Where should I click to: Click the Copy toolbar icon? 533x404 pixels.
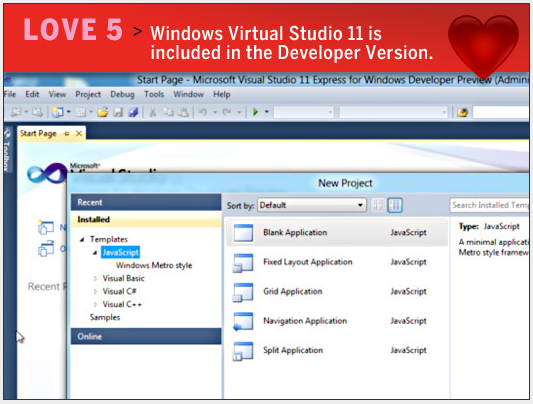(168, 112)
